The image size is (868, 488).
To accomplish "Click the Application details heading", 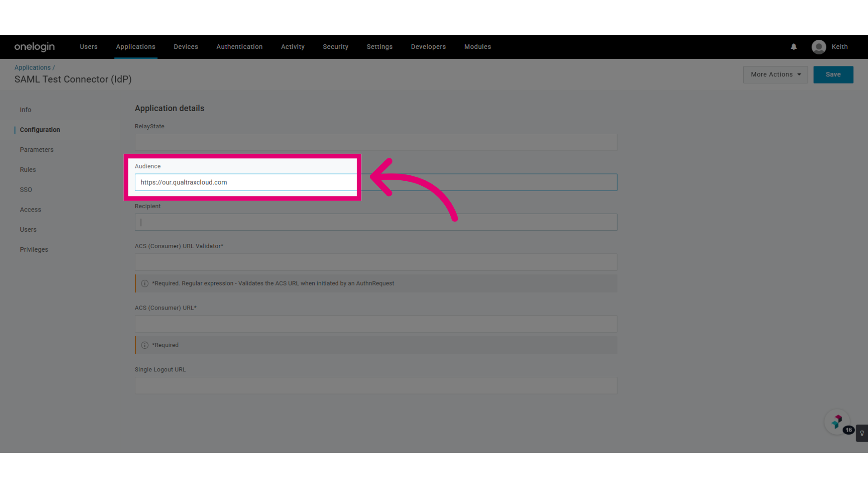I will (170, 108).
